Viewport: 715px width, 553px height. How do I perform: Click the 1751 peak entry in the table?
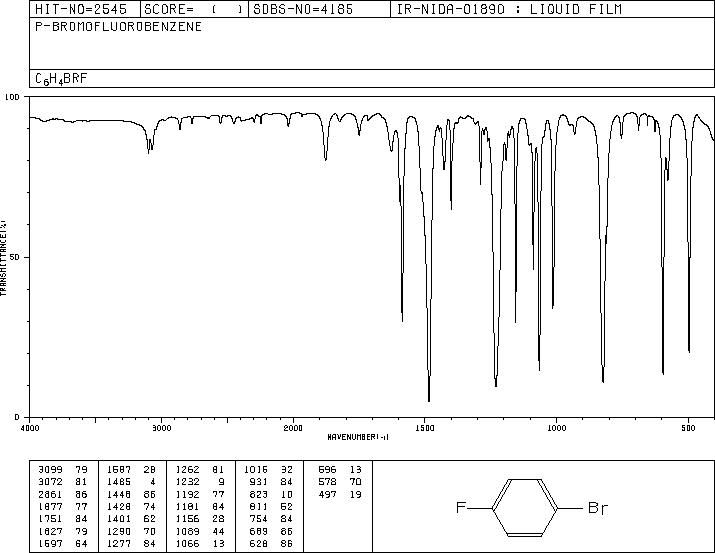coord(62,519)
